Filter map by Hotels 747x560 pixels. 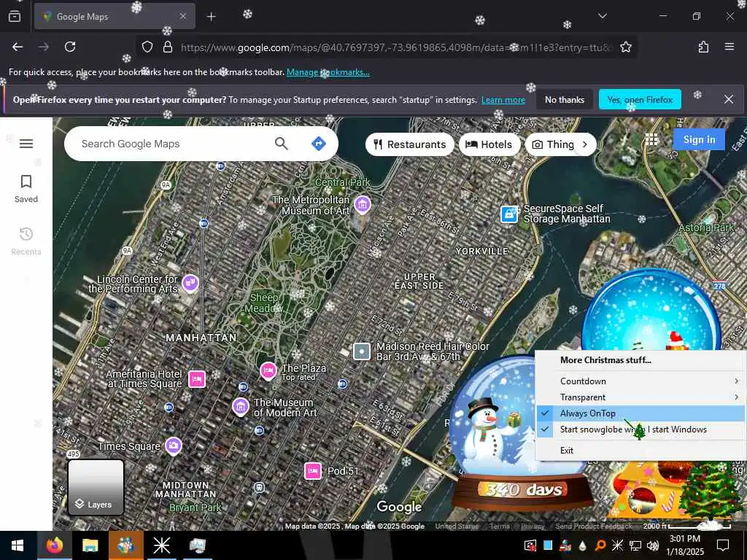click(x=489, y=144)
